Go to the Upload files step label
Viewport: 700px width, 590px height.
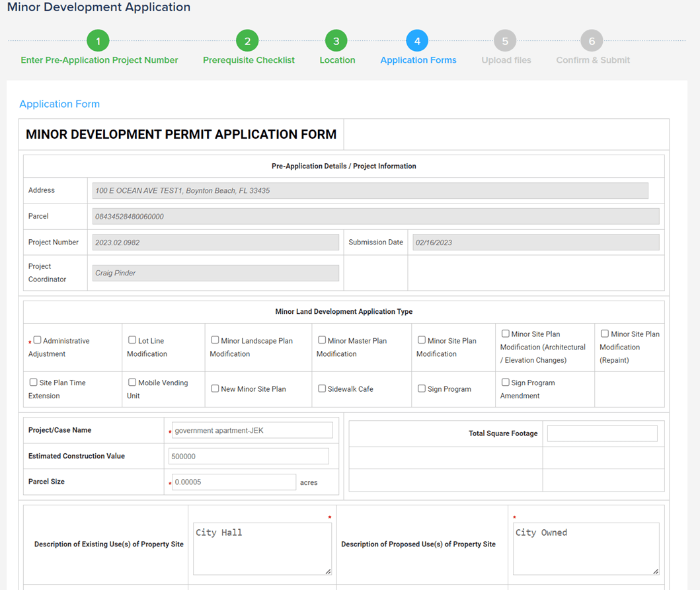tap(506, 60)
